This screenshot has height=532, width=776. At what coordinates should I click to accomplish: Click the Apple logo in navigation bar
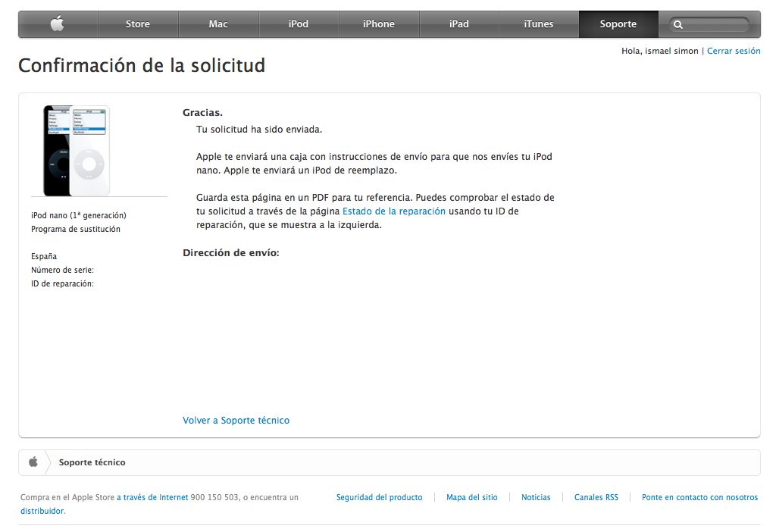[58, 23]
